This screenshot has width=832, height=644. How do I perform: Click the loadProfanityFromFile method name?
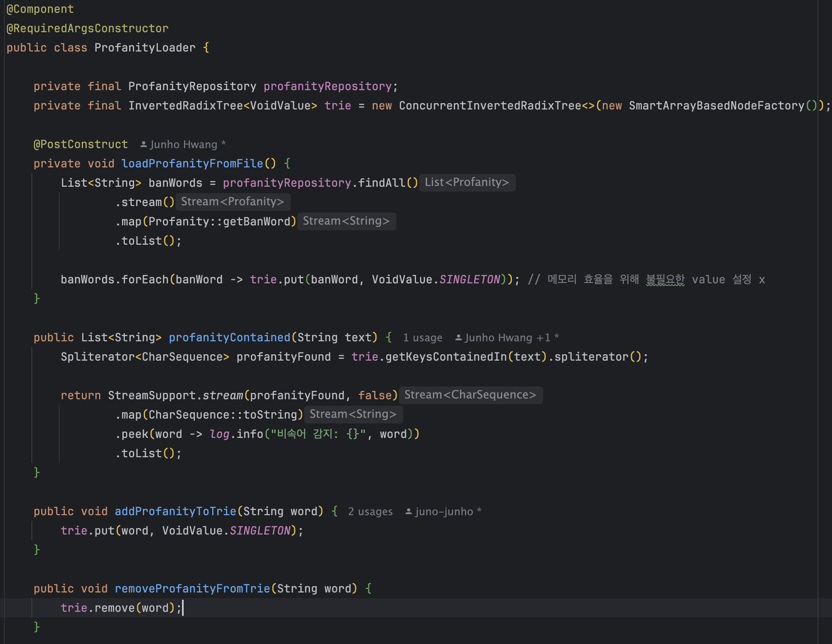pyautogui.click(x=192, y=164)
